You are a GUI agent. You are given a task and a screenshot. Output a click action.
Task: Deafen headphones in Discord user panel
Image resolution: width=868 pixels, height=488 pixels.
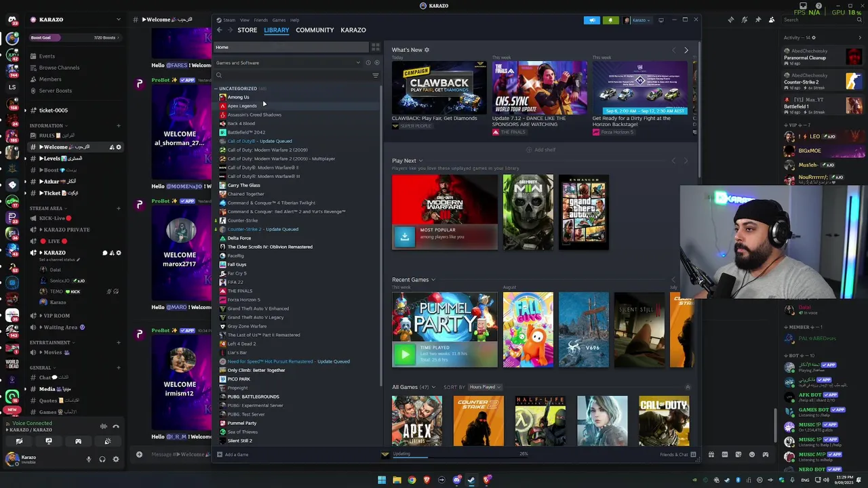(102, 460)
